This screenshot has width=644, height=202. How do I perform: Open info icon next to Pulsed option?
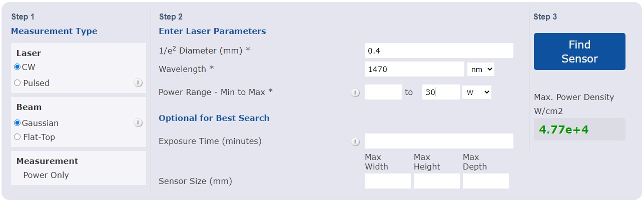click(139, 83)
